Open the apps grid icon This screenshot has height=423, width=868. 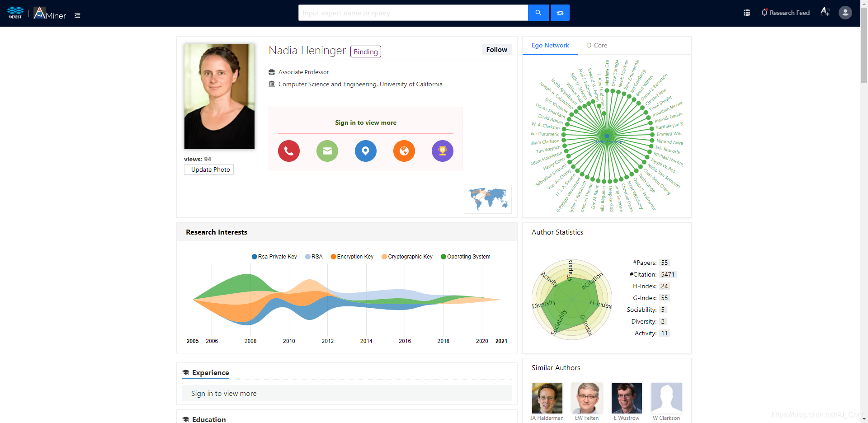(x=747, y=13)
